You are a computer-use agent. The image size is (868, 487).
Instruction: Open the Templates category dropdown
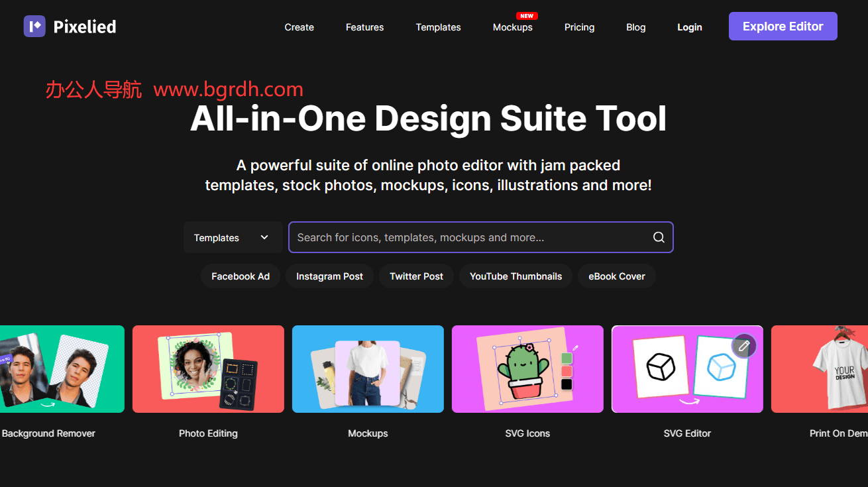coord(233,237)
